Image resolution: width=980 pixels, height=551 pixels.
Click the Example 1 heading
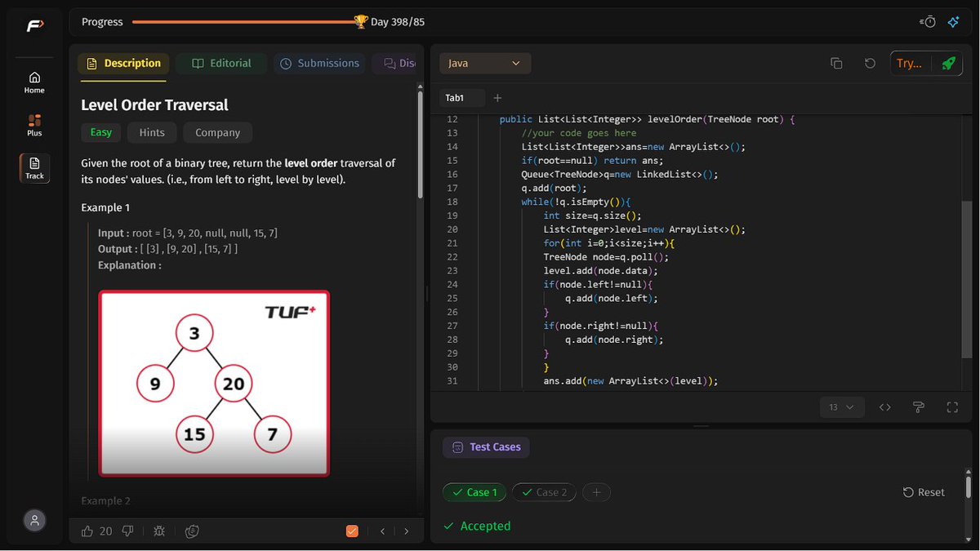coord(105,207)
